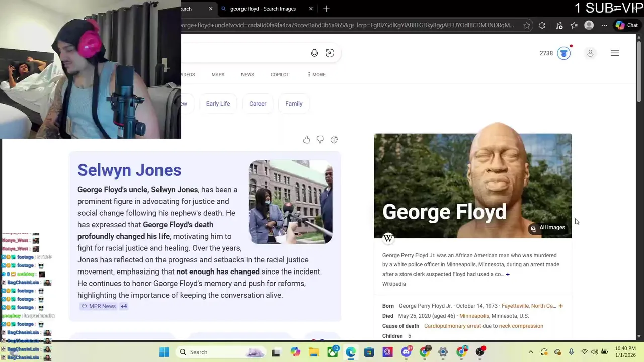
Task: Expand the +4 additional sources
Action: [124, 306]
